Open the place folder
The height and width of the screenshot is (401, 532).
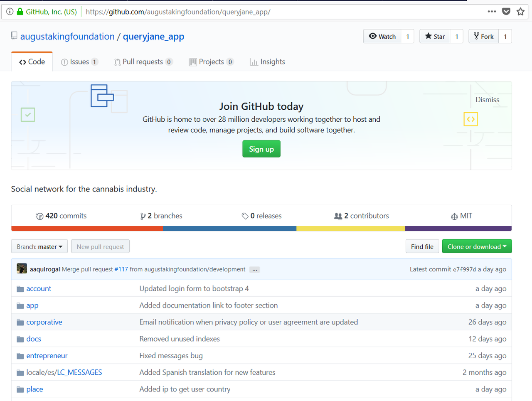pos(34,389)
